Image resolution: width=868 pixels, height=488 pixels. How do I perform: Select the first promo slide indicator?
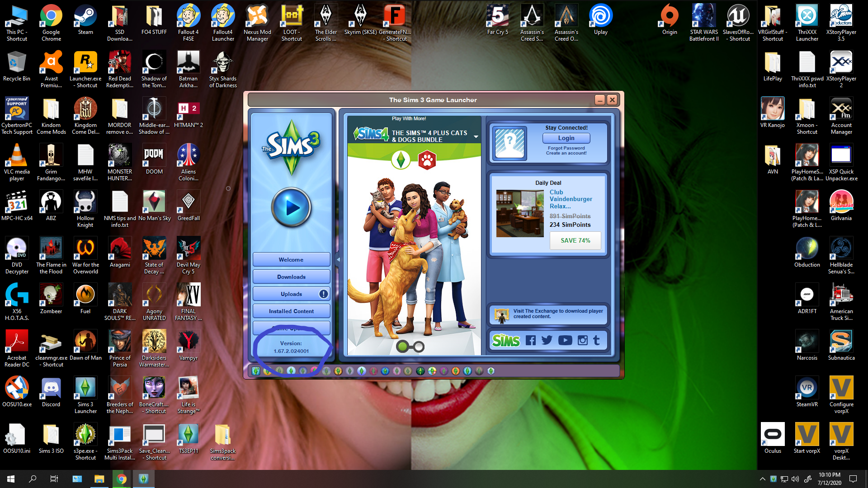tap(401, 347)
